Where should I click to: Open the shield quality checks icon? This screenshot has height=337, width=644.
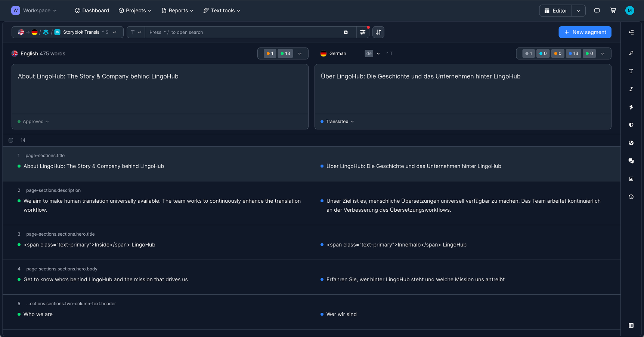pyautogui.click(x=631, y=125)
